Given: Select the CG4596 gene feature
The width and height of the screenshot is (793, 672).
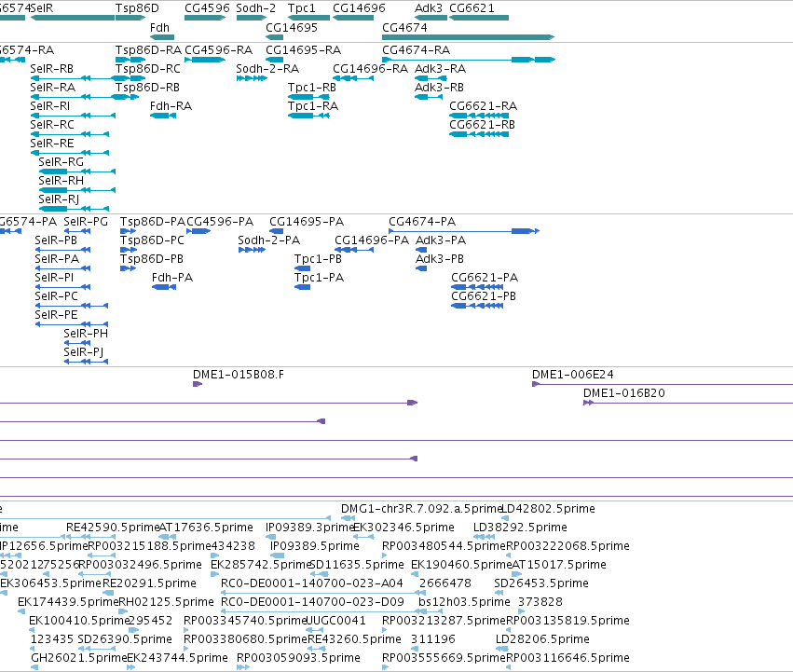Looking at the screenshot, I should point(205,18).
